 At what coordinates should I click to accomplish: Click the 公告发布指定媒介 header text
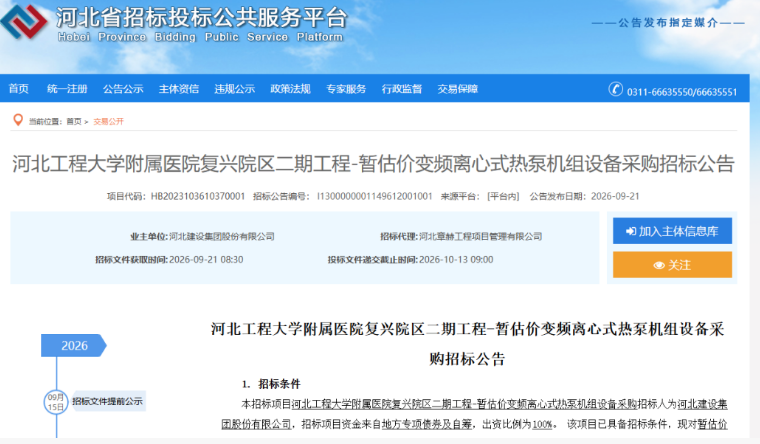(x=668, y=23)
